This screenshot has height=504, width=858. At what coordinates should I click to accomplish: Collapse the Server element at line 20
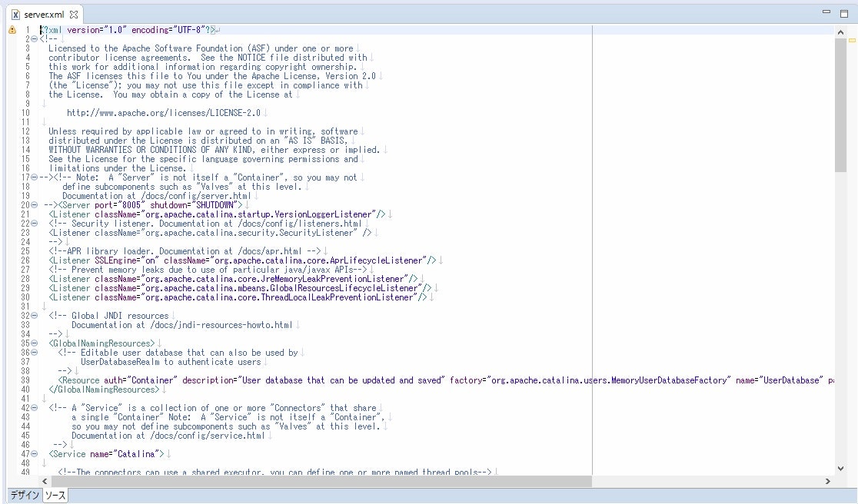[34, 205]
